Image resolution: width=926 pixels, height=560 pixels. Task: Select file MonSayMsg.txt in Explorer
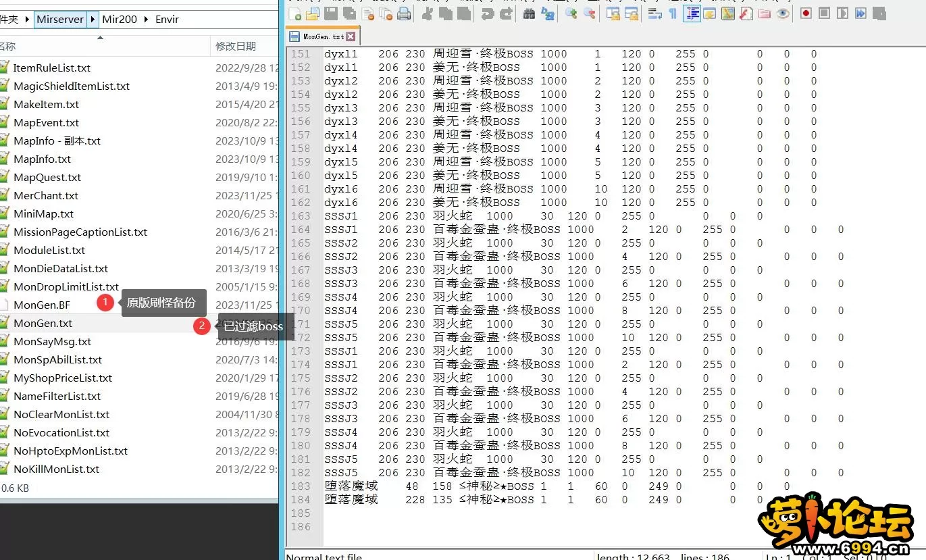53,341
